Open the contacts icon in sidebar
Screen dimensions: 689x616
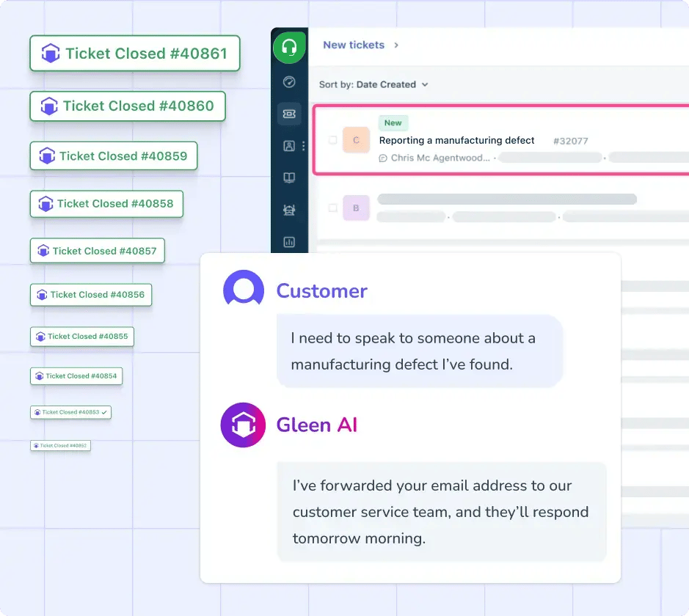289,146
